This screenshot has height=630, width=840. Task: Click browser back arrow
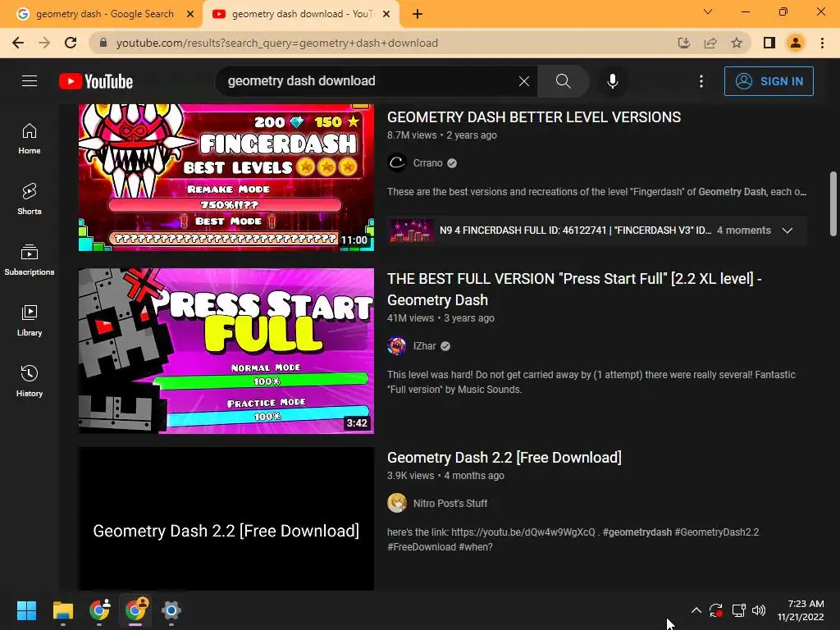[x=18, y=43]
